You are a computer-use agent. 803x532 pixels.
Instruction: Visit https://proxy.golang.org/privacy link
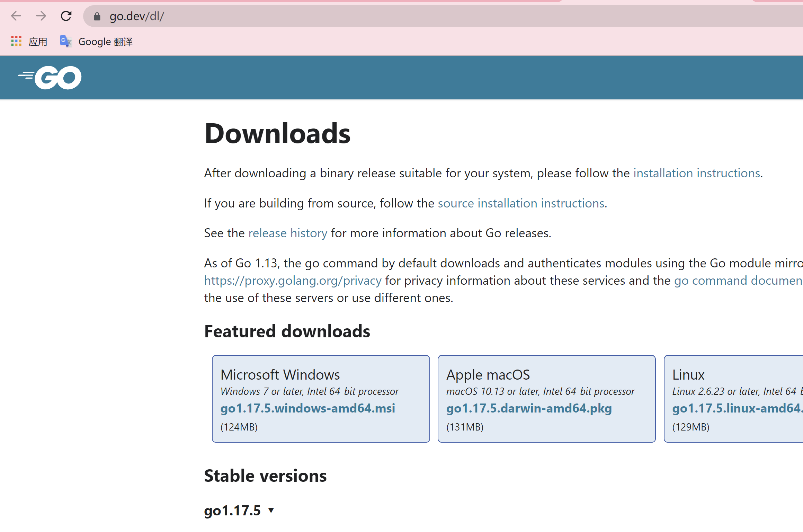293,281
